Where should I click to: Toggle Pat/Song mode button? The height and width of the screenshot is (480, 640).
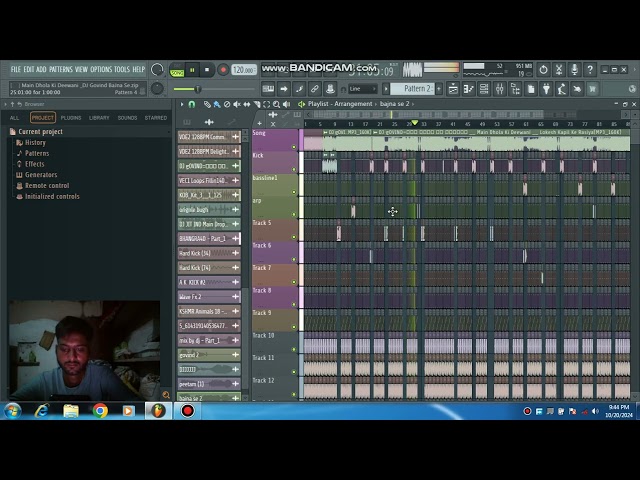[x=177, y=70]
